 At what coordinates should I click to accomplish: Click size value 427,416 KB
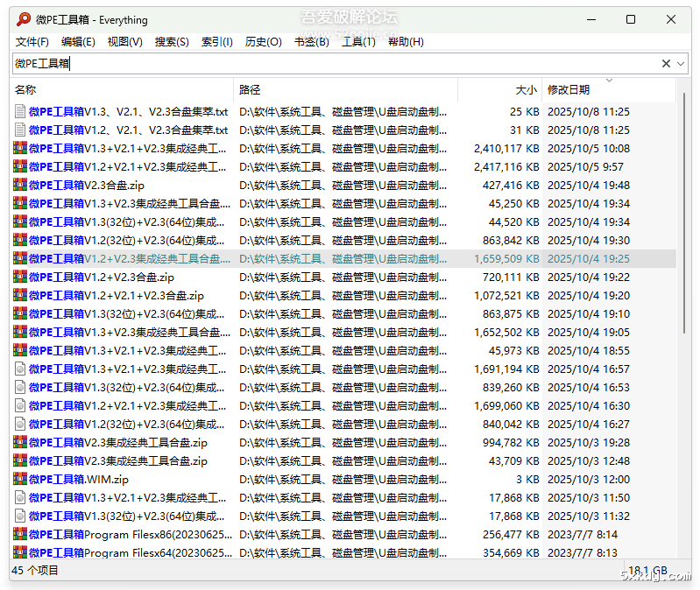511,185
